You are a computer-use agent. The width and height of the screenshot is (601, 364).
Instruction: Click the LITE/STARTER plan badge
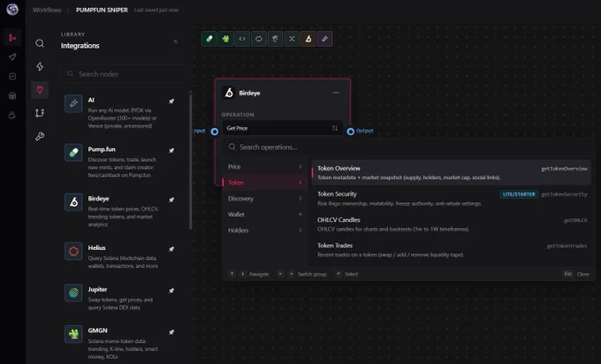pyautogui.click(x=519, y=194)
